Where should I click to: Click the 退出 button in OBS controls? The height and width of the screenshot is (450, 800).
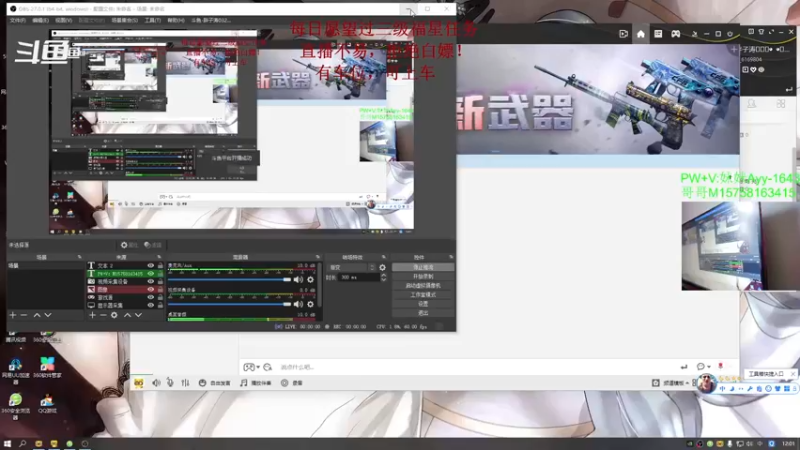pyautogui.click(x=423, y=313)
